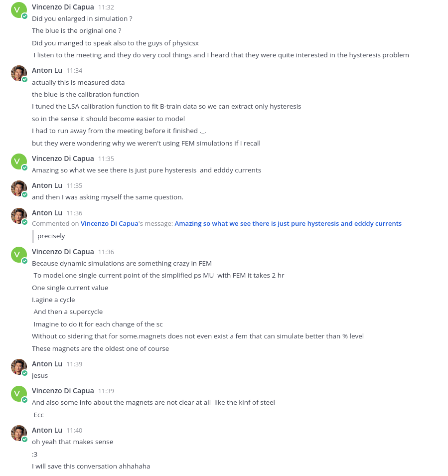Click the 11:36 timestamp beside Vincenzo Di Capua
This screenshot has height=476, width=448.
point(106,252)
